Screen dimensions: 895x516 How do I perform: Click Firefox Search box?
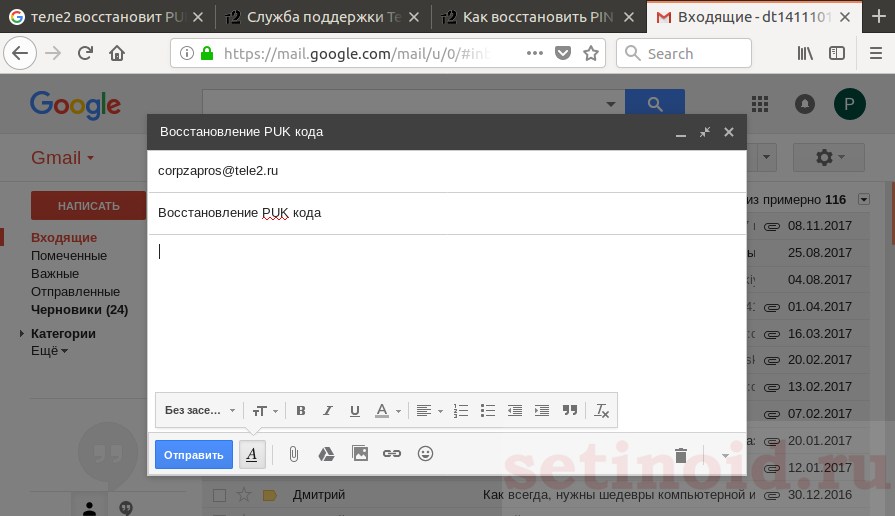click(684, 53)
